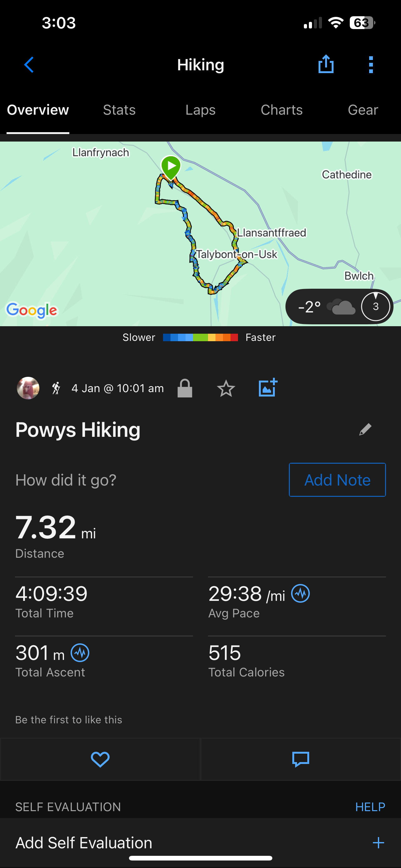Screen dimensions: 401x868
Task: Tap the total ascent info icon
Action: point(80,653)
